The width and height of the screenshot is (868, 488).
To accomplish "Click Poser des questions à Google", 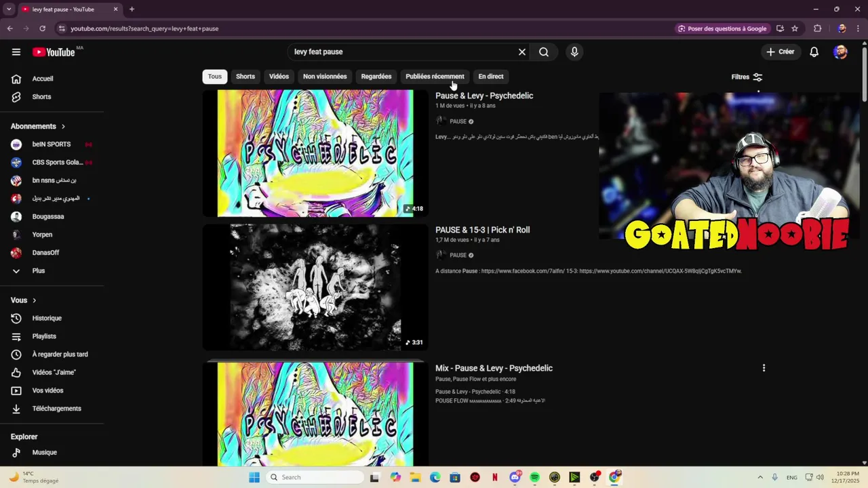I will tap(723, 28).
